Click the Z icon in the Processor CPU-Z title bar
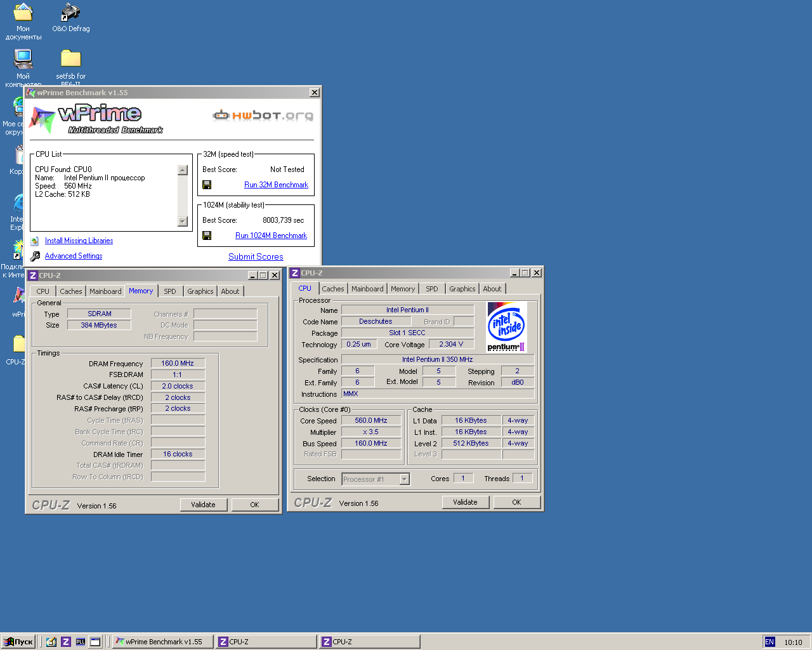The image size is (812, 650). click(x=295, y=273)
